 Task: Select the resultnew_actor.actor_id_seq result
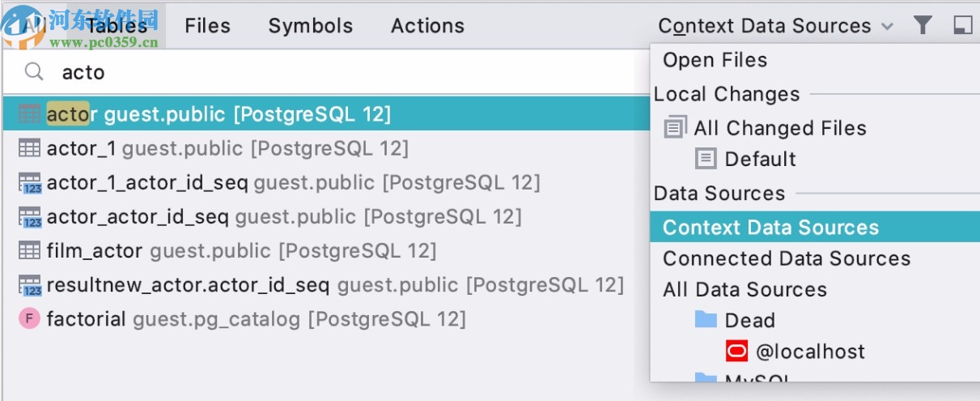click(x=325, y=285)
